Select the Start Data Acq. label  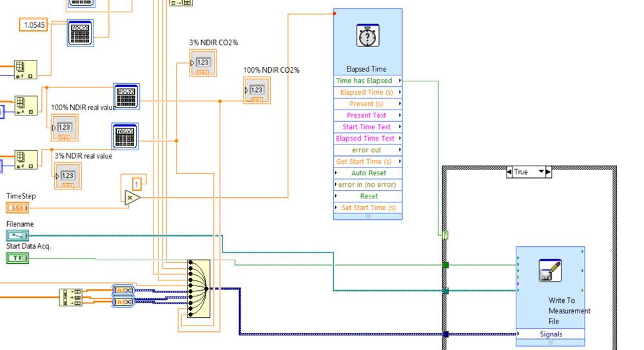click(28, 246)
